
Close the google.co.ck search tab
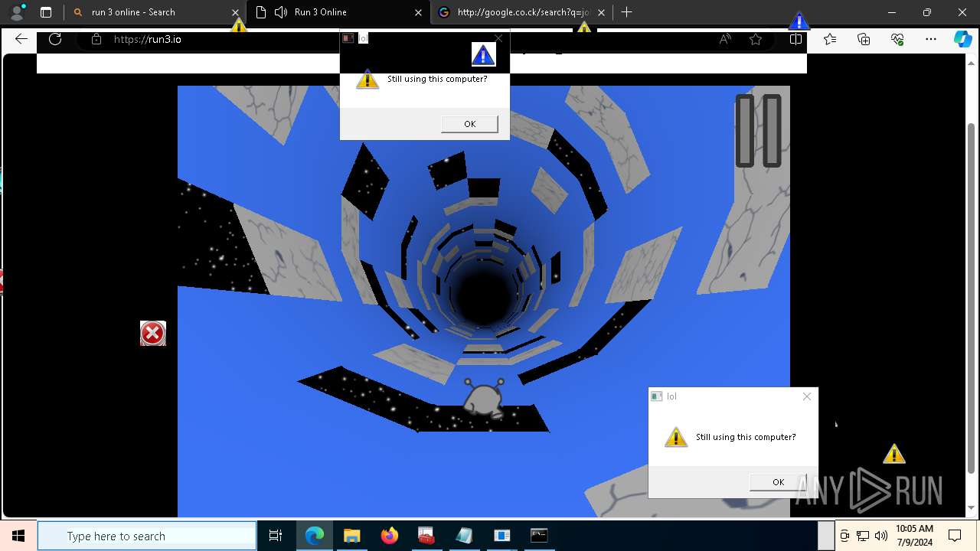[601, 12]
